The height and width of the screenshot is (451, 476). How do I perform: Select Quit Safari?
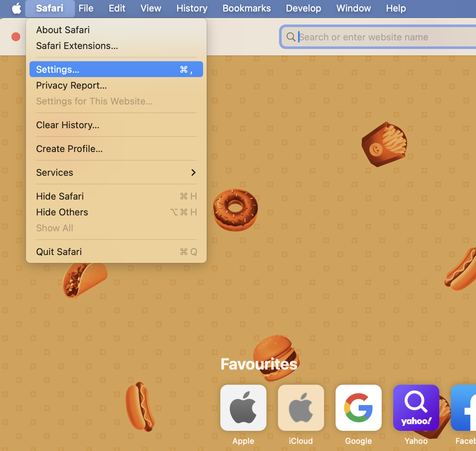point(59,251)
